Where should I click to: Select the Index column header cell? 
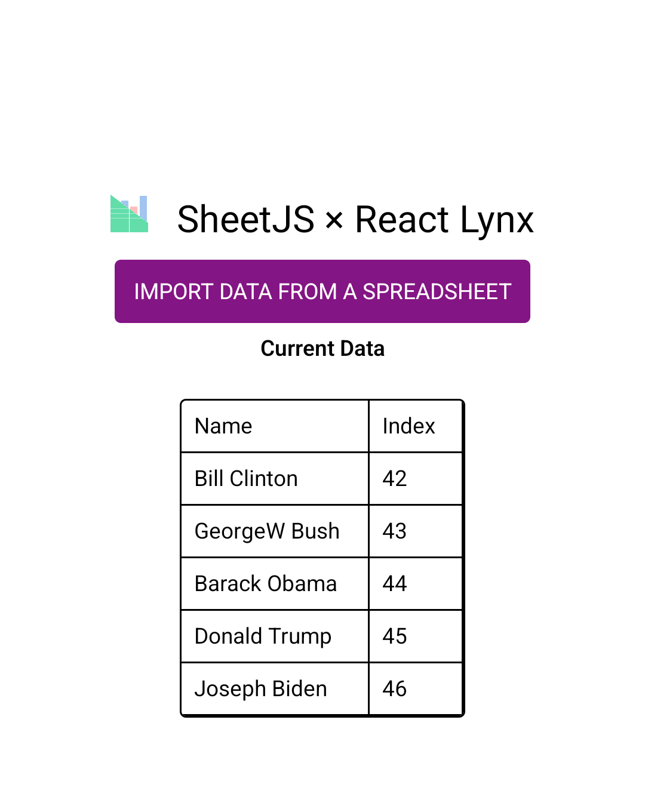click(416, 426)
